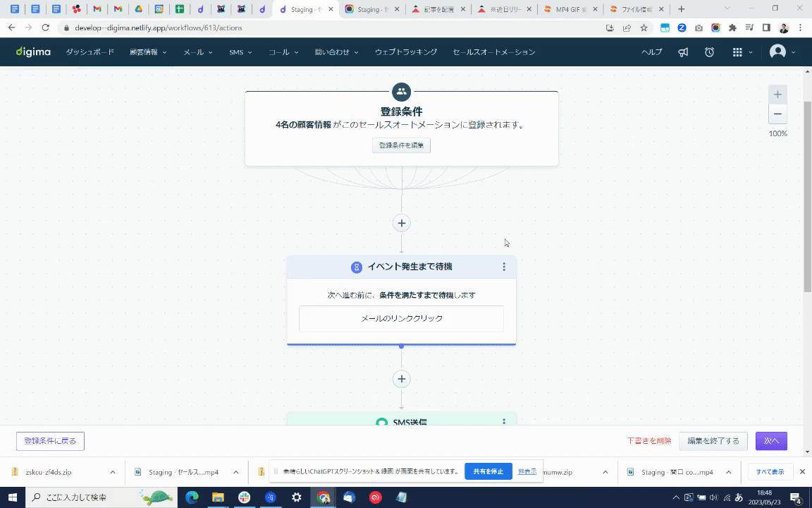Click 編集を終了する button
Screen dimensions: 812x508
(713, 441)
